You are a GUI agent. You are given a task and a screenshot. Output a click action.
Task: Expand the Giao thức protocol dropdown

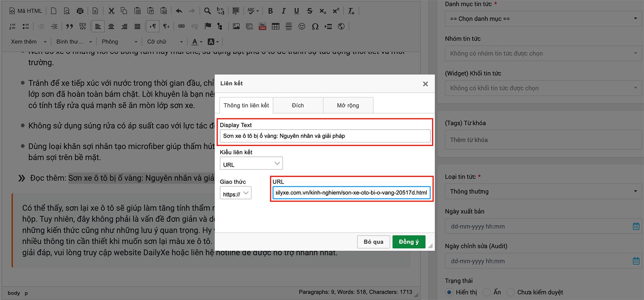[x=235, y=193]
